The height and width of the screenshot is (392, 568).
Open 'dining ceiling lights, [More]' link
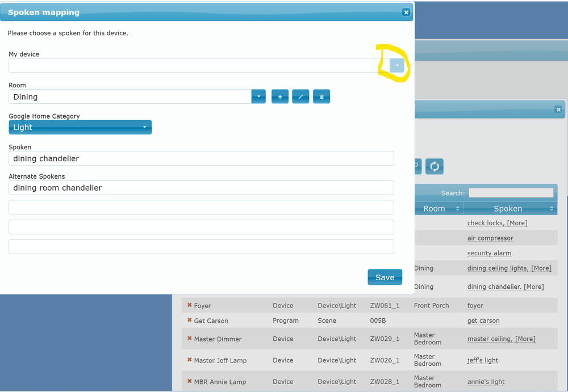tap(509, 268)
